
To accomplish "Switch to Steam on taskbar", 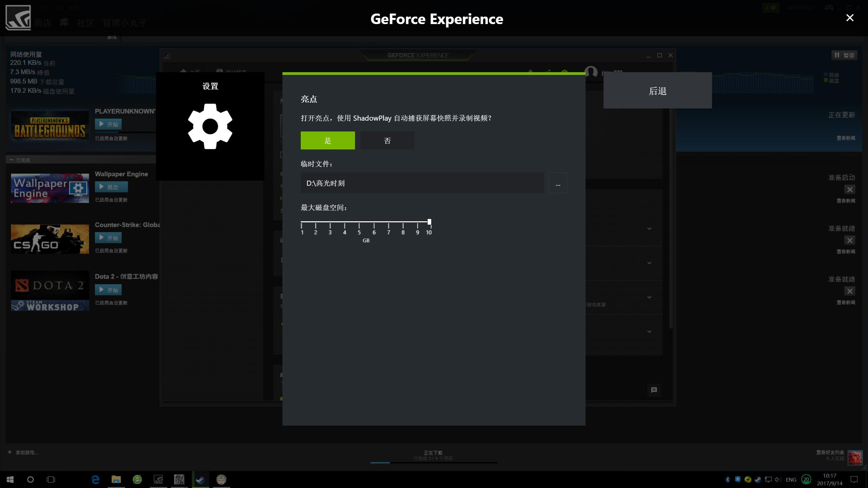I will tap(200, 480).
